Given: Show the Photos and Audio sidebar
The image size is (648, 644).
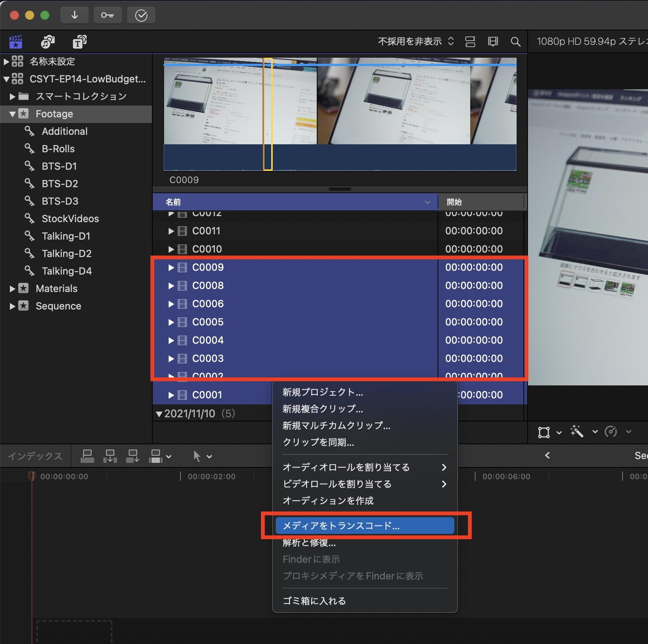Looking at the screenshot, I should point(47,42).
